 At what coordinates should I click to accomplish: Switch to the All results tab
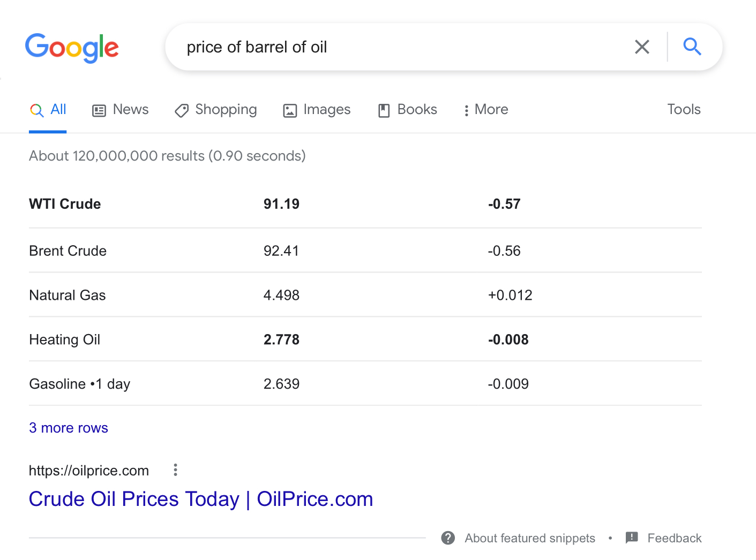pyautogui.click(x=58, y=110)
